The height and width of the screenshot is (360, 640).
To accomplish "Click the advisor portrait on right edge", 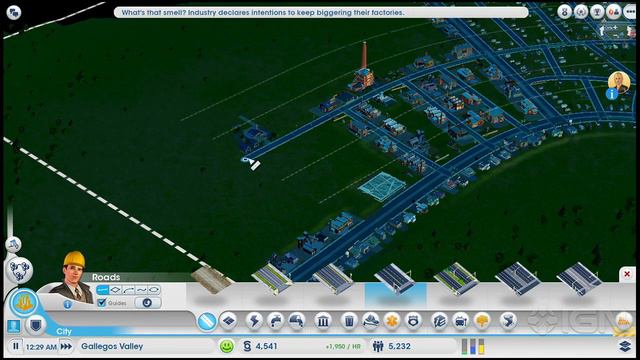I will (x=619, y=82).
